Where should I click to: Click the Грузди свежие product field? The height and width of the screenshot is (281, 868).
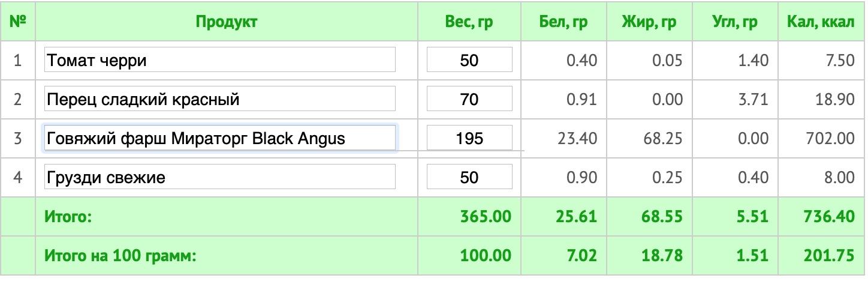tap(220, 177)
